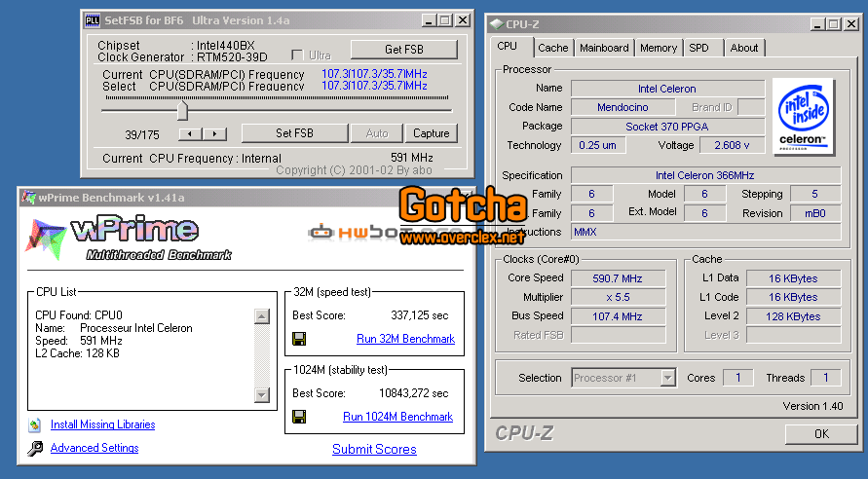Click the L1 Data value 16 KBytes
The height and width of the screenshot is (479, 868).
click(793, 278)
